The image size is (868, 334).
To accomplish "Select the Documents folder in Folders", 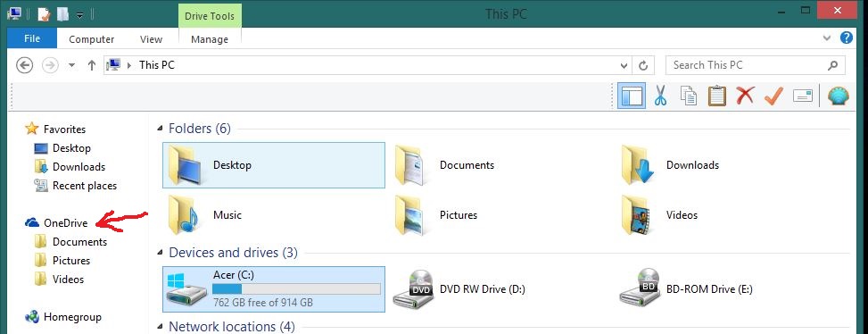I will pyautogui.click(x=444, y=165).
